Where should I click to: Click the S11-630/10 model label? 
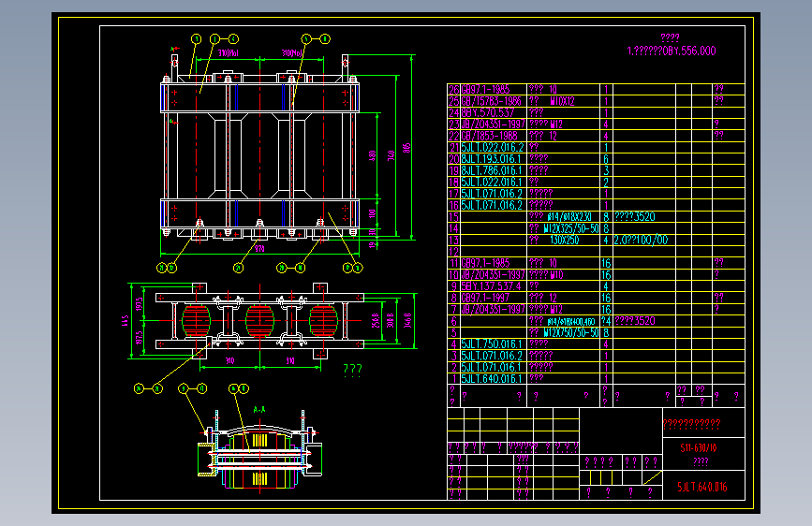(698, 448)
